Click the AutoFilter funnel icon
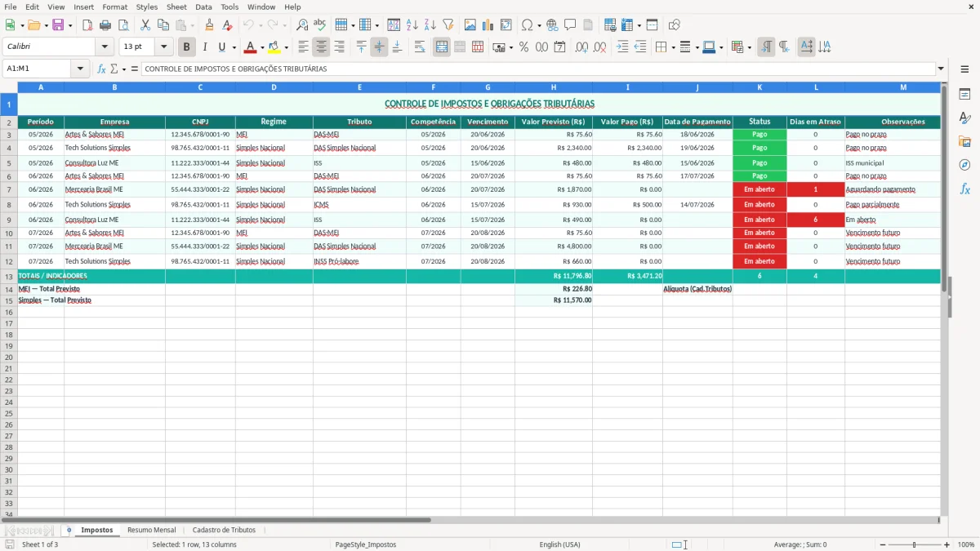980x551 pixels. [x=448, y=25]
